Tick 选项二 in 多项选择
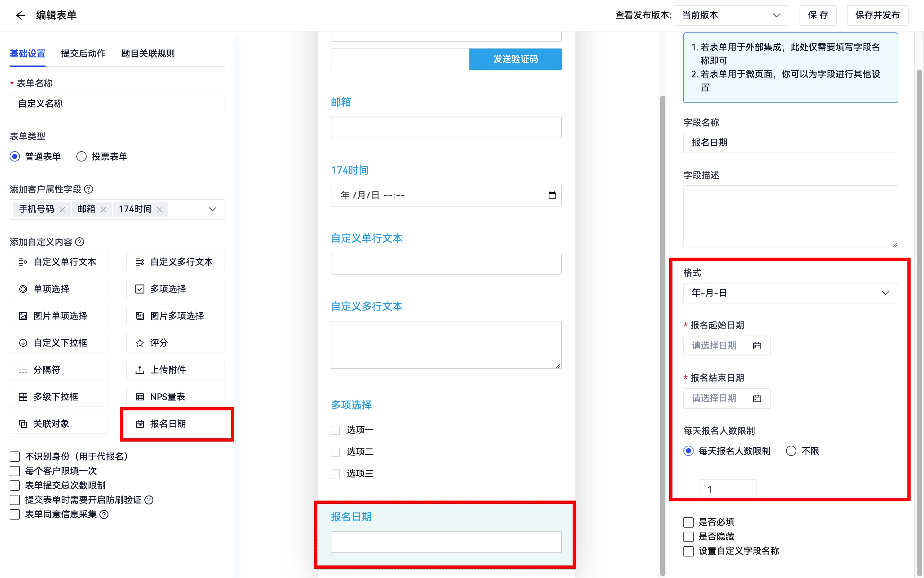 pyautogui.click(x=335, y=452)
